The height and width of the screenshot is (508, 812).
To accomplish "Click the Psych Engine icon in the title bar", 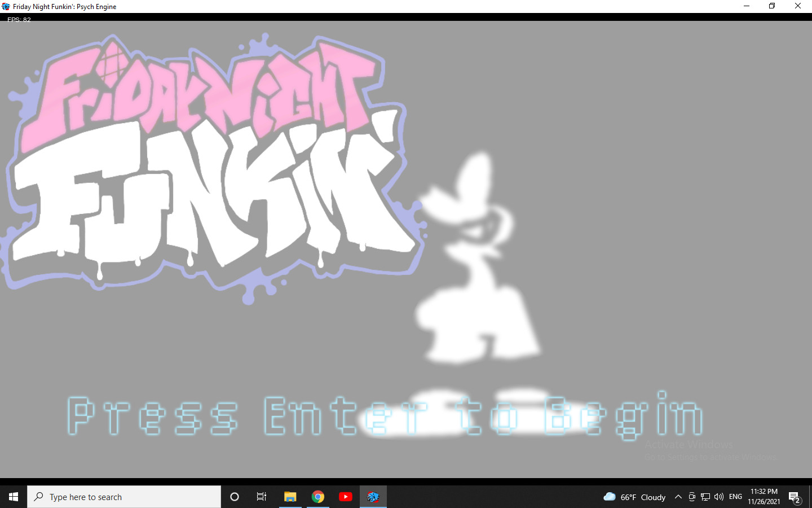I will point(6,6).
